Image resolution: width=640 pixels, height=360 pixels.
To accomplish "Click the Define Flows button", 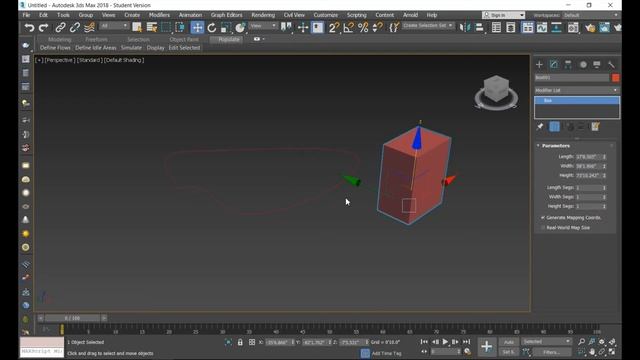I will 55,48.
